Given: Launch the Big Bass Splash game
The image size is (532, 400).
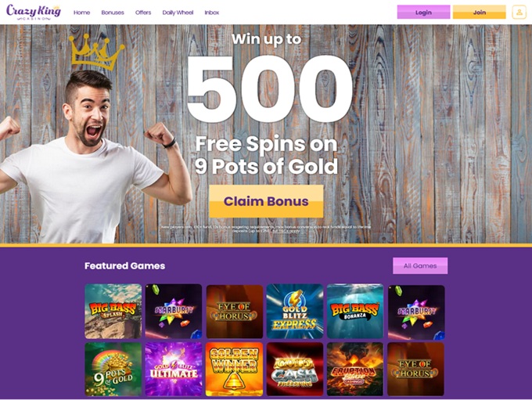Looking at the screenshot, I should (x=113, y=312).
